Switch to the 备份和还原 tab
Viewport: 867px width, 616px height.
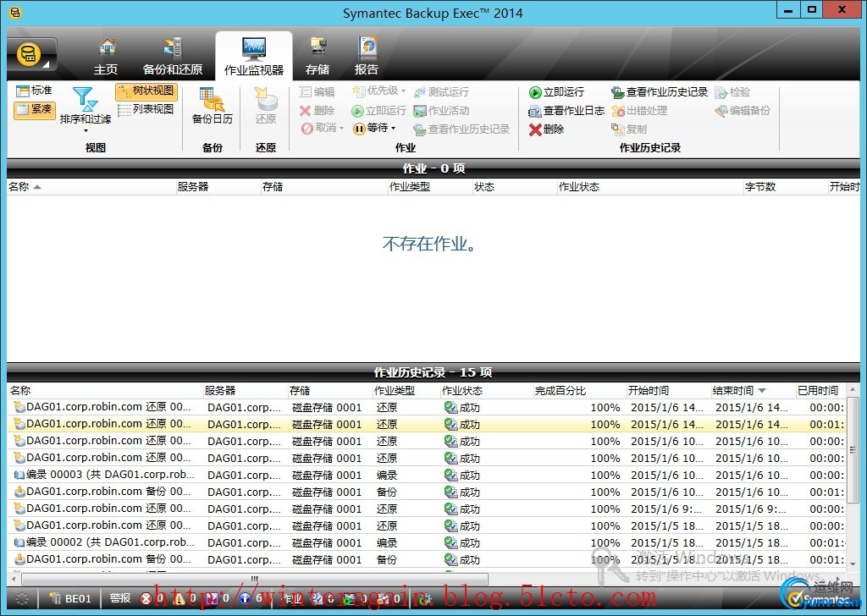pyautogui.click(x=173, y=57)
